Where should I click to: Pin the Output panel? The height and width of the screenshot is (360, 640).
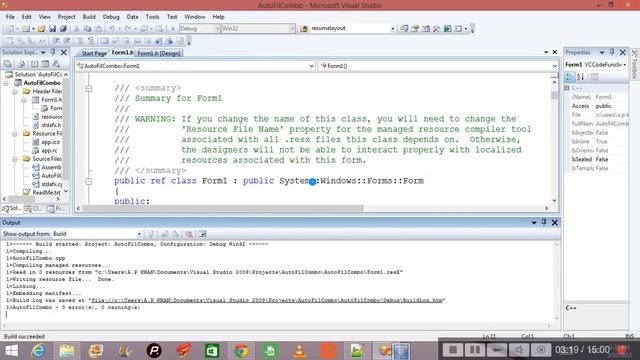point(544,222)
